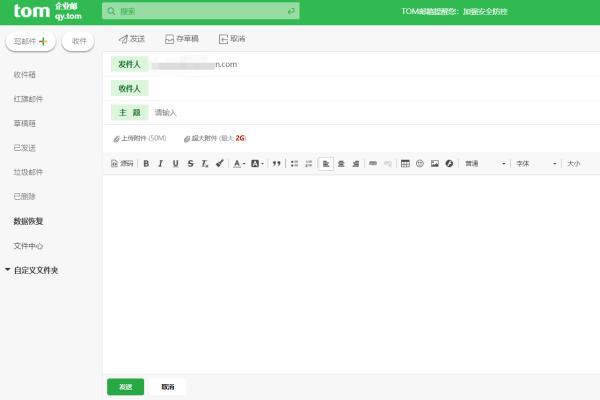The image size is (600, 400).
Task: Insert a hyperlink
Action: [373, 164]
